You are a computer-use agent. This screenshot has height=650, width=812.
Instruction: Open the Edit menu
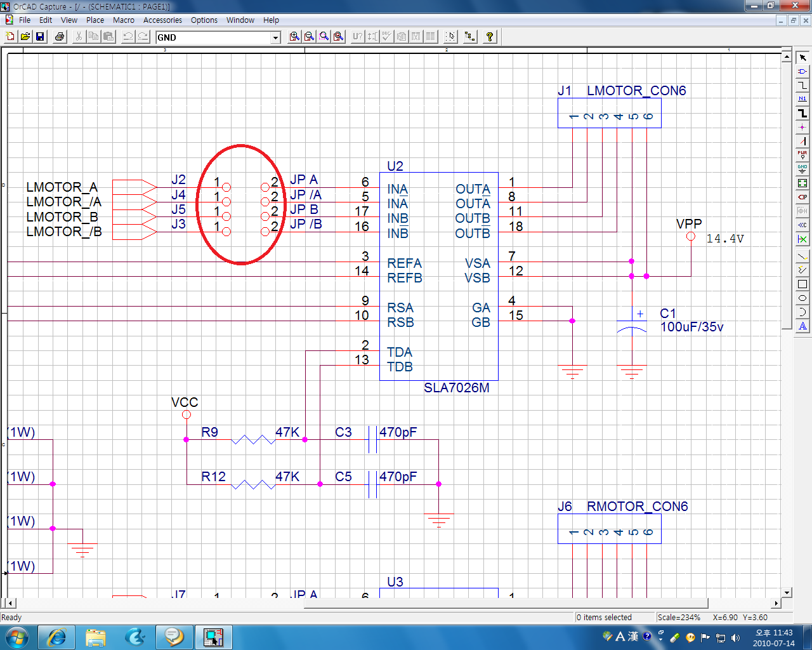[x=46, y=20]
